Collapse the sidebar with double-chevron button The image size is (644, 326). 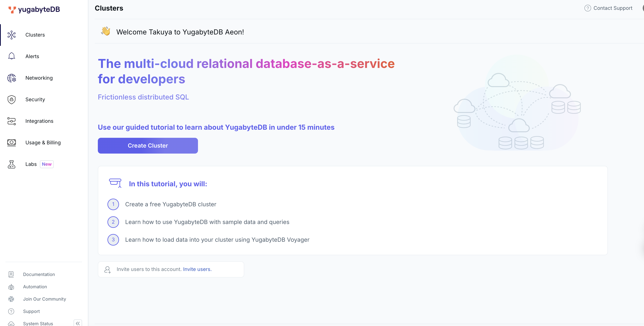tap(78, 323)
